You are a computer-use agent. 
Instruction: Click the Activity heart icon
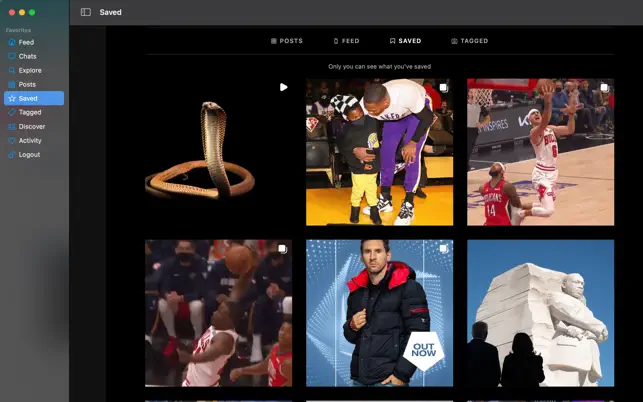(12, 140)
